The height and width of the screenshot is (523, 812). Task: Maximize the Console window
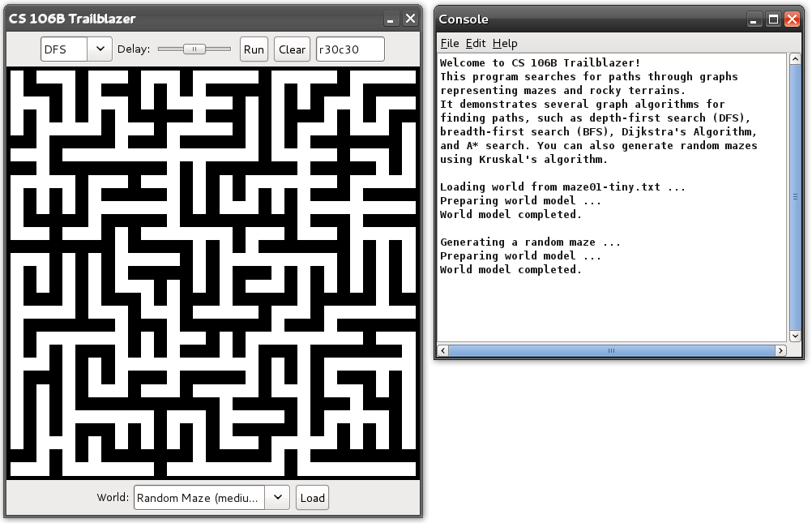[x=774, y=19]
